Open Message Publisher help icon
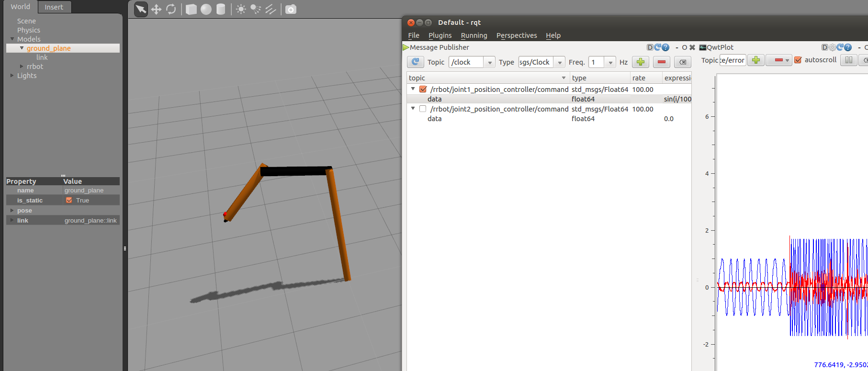 coord(665,47)
